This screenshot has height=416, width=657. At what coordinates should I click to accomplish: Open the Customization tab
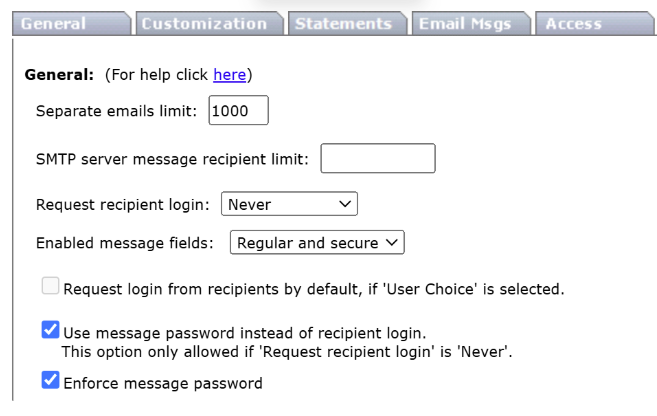205,24
